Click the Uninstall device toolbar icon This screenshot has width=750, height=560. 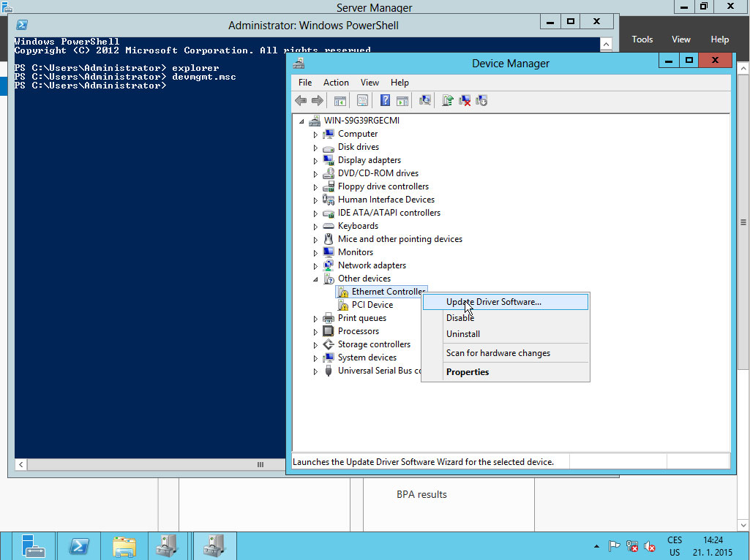tap(465, 101)
